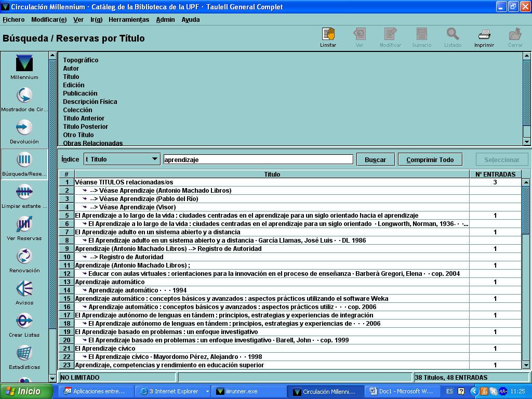Collapse row 2 Véase Aprendizaje Antonio Machado arrow
Image resolution: width=532 pixels, height=399 pixels.
coord(85,190)
